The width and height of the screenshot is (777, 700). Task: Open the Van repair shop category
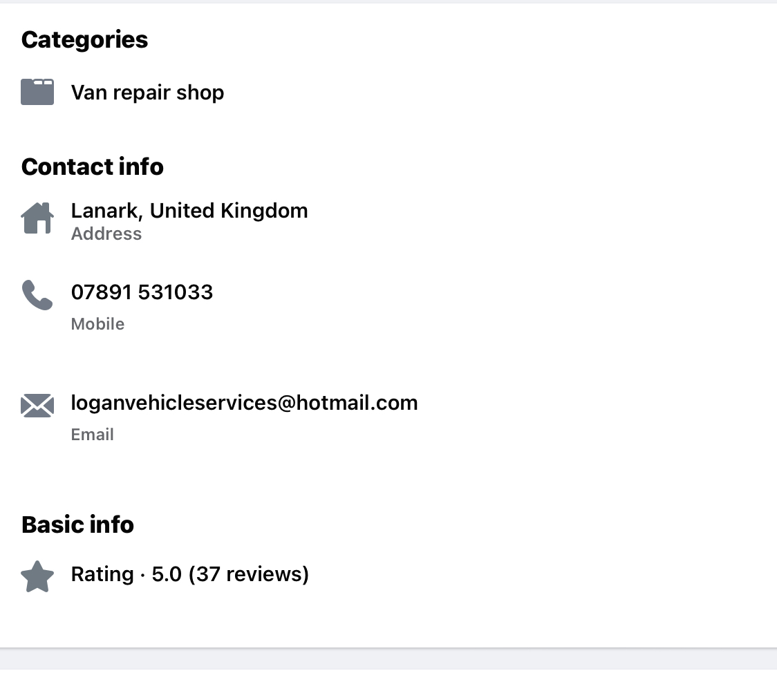pyautogui.click(x=147, y=93)
